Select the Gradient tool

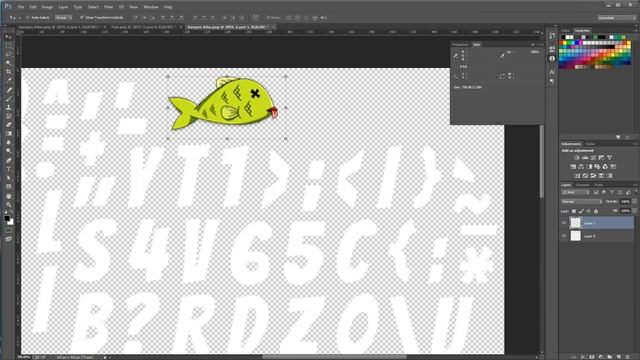coord(9,133)
